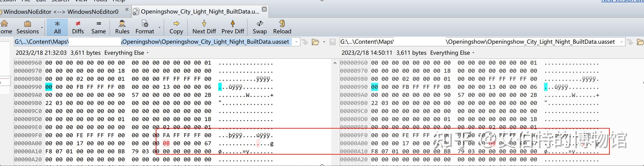This screenshot has width=644, height=166.
Task: Click offset 00000960 in the left pane
Action: pos(28,63)
